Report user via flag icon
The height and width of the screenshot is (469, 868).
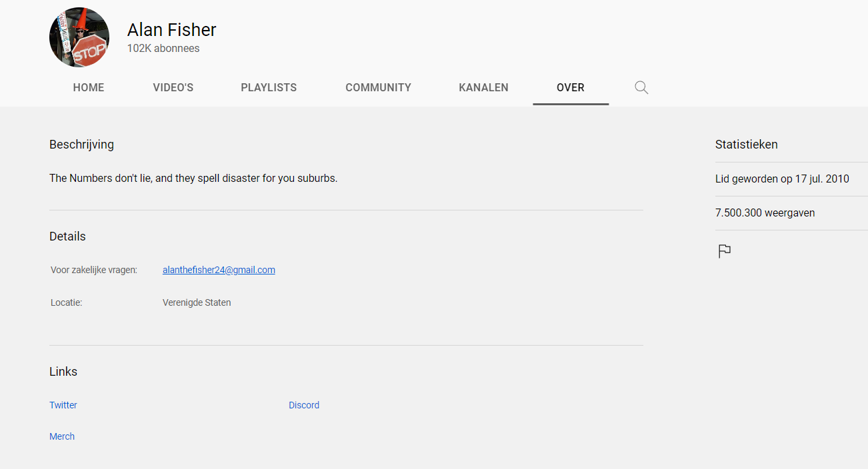click(x=725, y=251)
